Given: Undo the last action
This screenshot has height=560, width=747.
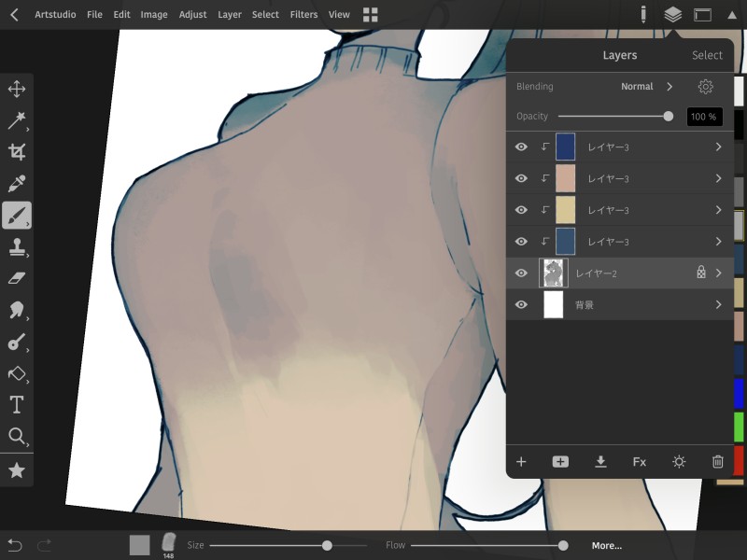Looking at the screenshot, I should coord(15,545).
